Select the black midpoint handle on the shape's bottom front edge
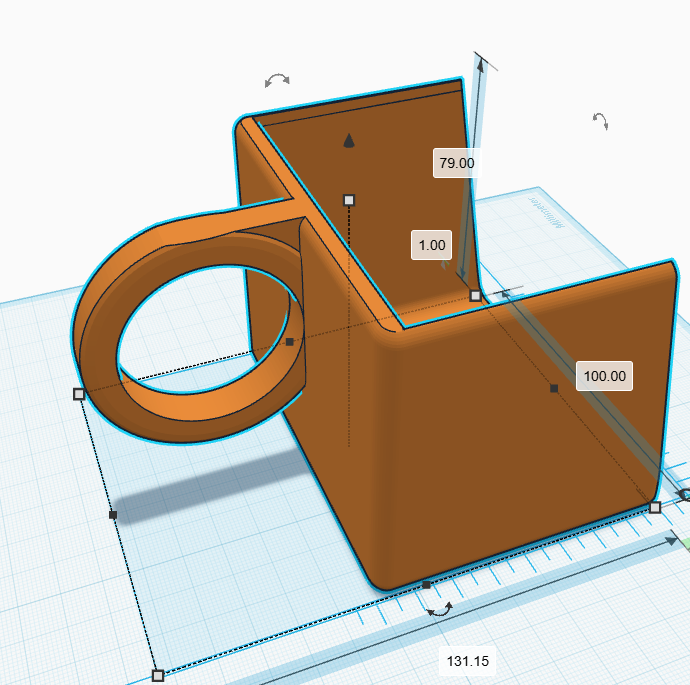The width and height of the screenshot is (690, 685). coord(426,585)
